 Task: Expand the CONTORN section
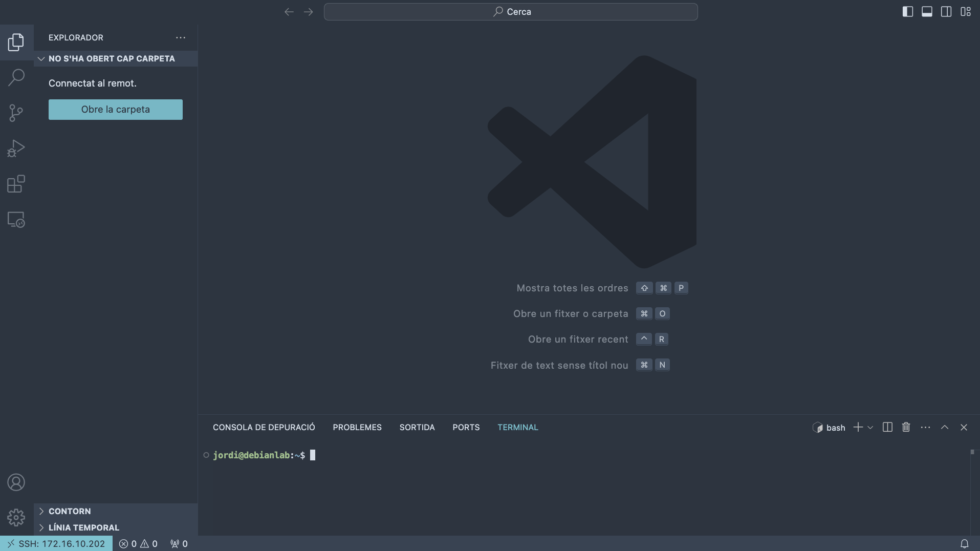(116, 512)
